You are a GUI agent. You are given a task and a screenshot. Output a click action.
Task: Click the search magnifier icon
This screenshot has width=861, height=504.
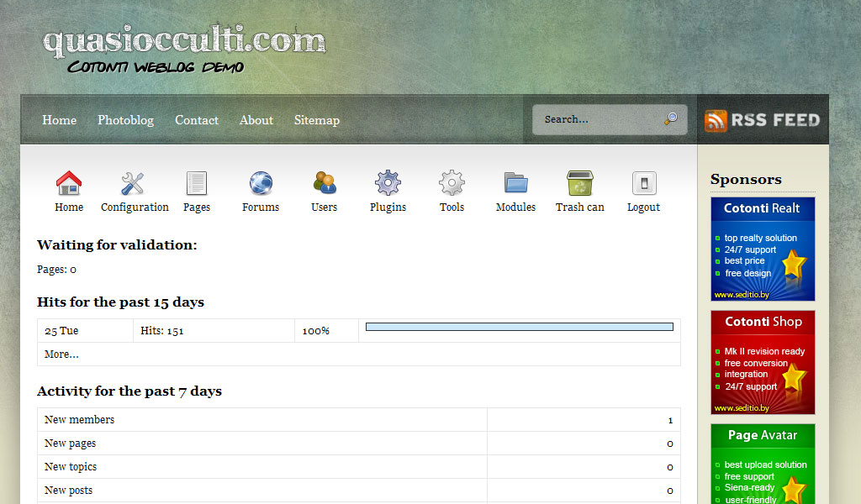click(670, 119)
